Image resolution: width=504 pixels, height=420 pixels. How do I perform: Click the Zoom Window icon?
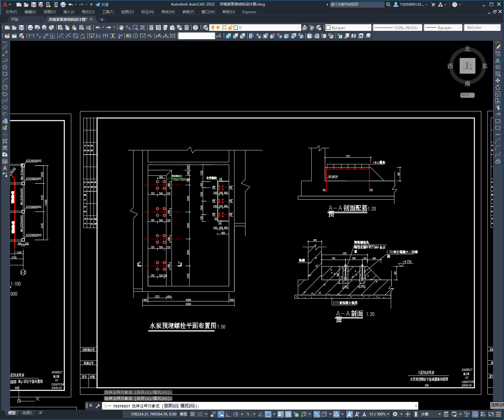coord(135,28)
